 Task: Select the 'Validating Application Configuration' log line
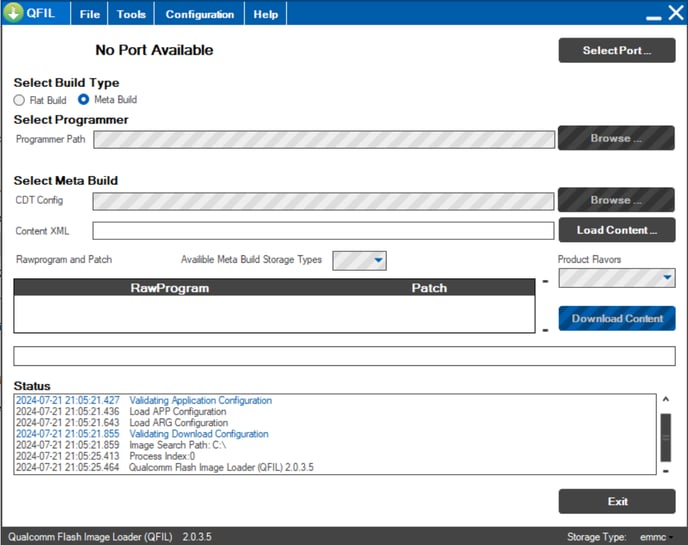[144, 400]
